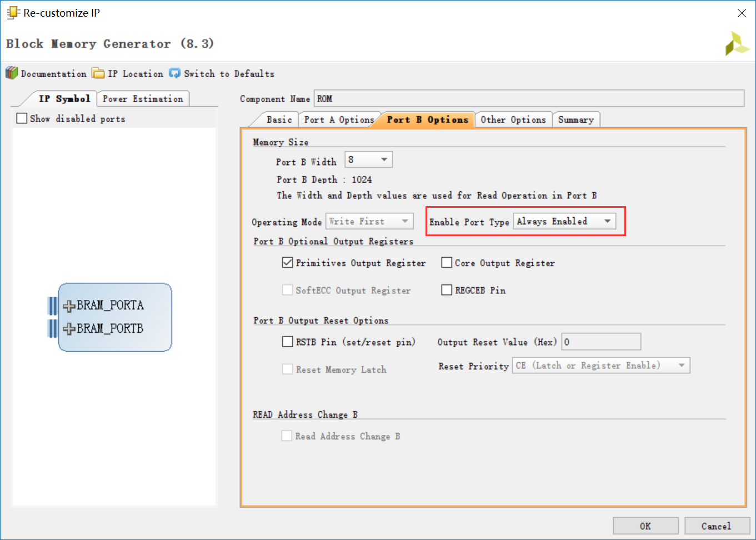
Task: Click the Re-customize IP window icon
Action: pyautogui.click(x=13, y=13)
